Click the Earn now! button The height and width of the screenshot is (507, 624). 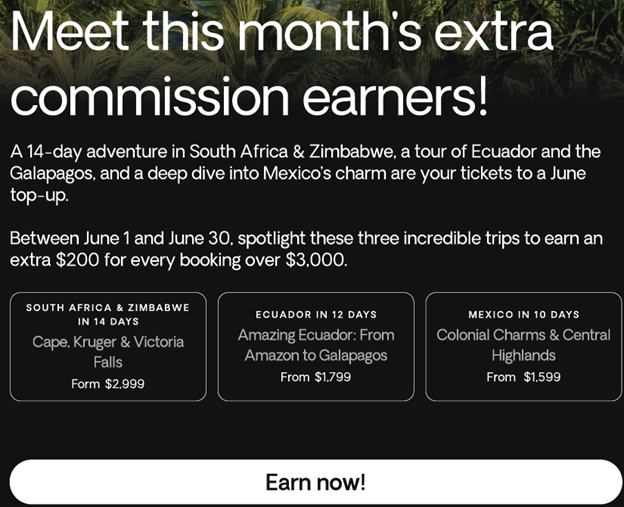(x=315, y=482)
